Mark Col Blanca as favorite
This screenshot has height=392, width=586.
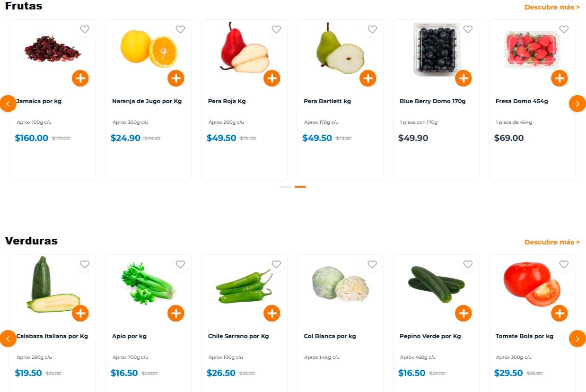tap(372, 264)
